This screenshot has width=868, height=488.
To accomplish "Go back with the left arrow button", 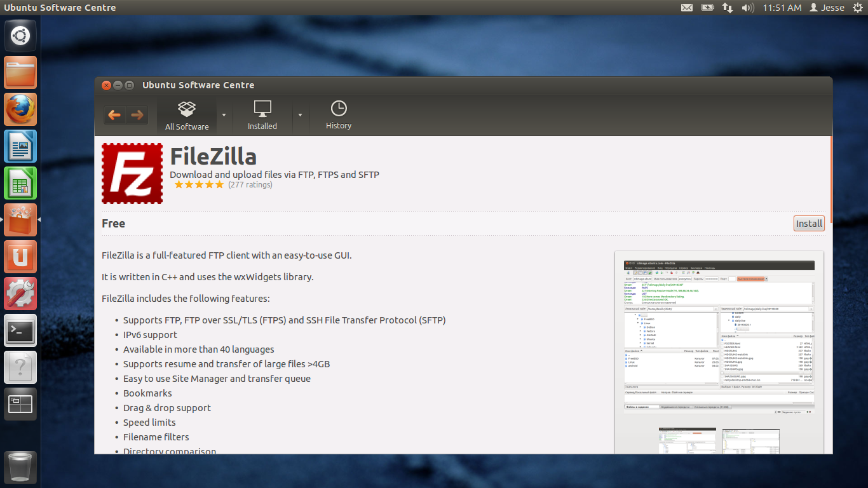I will click(x=114, y=115).
